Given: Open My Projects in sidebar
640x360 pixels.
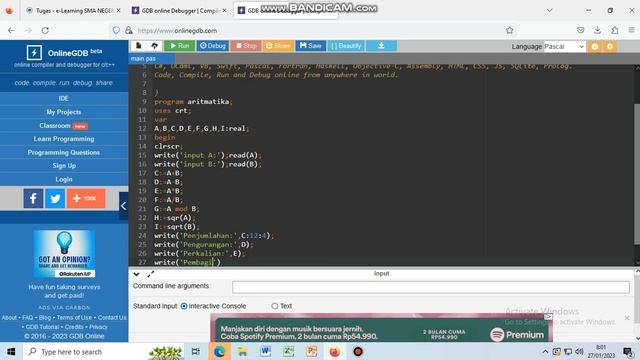Looking at the screenshot, I should tap(64, 112).
